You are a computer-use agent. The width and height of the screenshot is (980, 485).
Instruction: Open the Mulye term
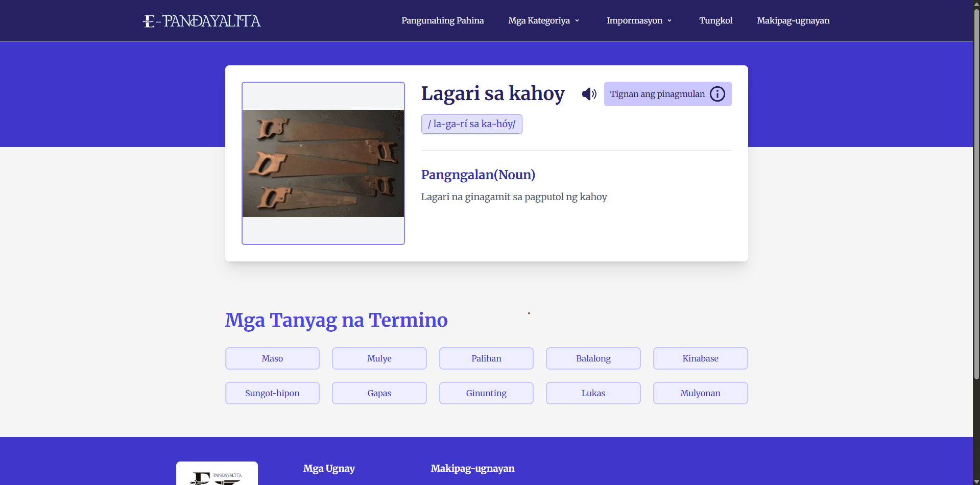click(x=379, y=358)
